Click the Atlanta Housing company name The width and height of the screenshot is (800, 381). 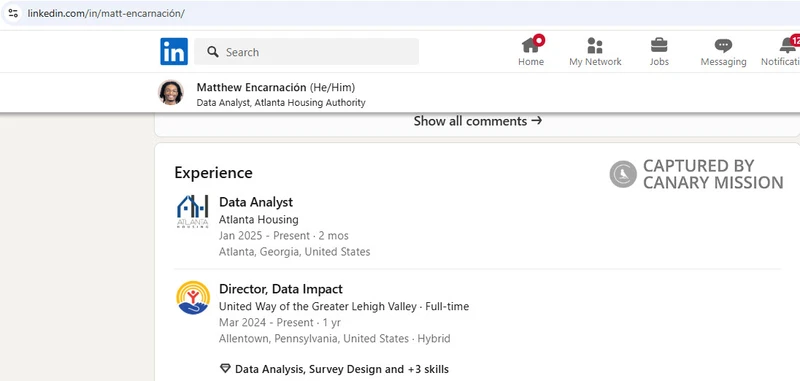click(259, 220)
